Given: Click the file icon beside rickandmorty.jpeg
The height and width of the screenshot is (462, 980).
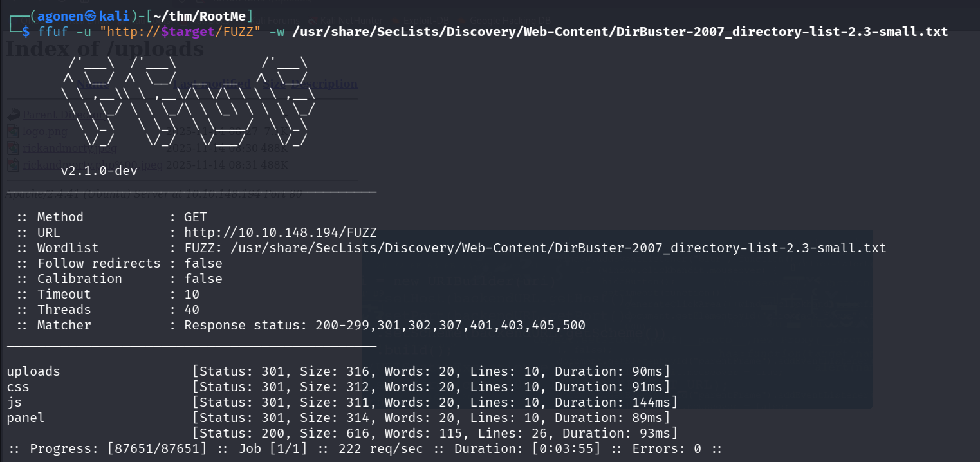Looking at the screenshot, I should point(14,148).
